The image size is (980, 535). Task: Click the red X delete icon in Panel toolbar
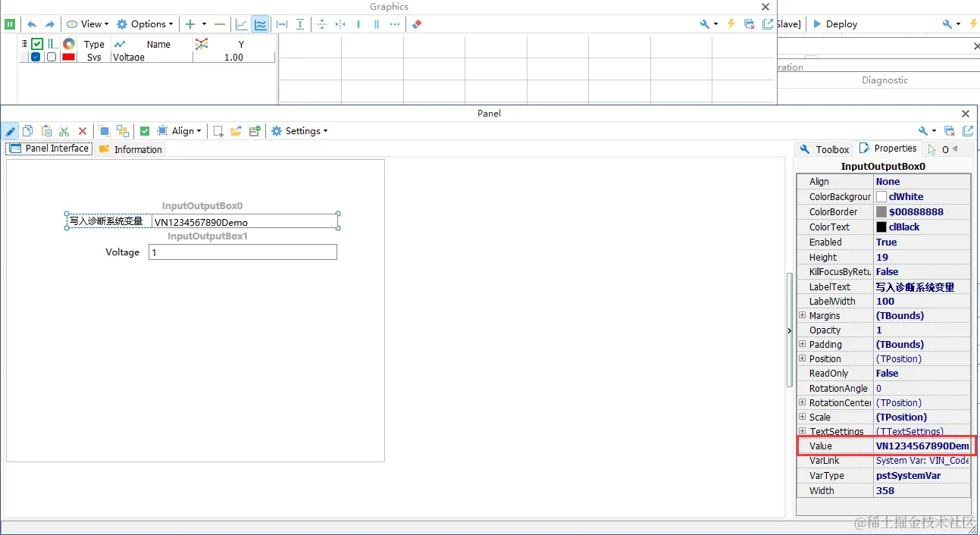point(83,131)
